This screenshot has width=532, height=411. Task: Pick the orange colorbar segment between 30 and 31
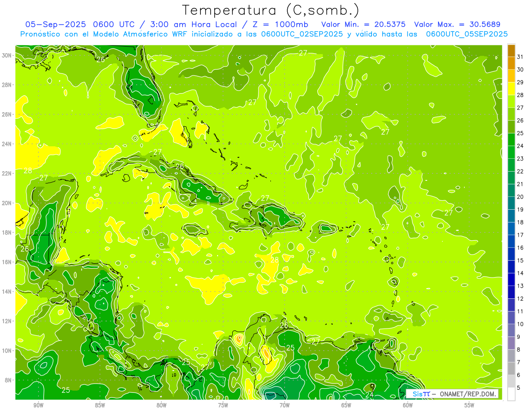[511, 63]
